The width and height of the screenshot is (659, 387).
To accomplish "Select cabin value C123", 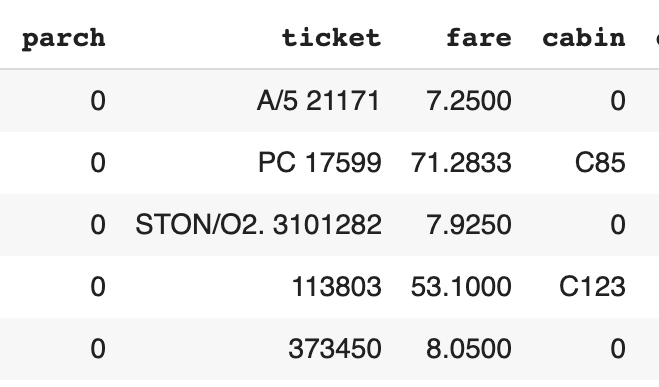I will click(x=593, y=287).
